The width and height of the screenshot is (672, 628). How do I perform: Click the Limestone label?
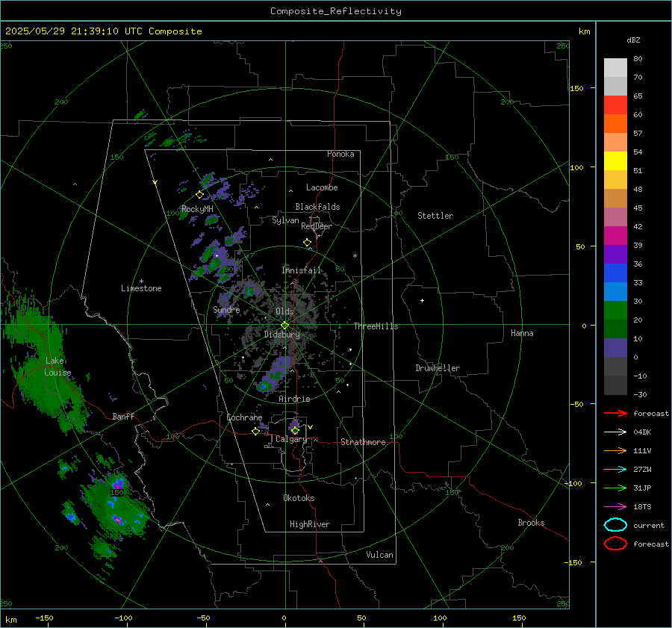coord(141,288)
